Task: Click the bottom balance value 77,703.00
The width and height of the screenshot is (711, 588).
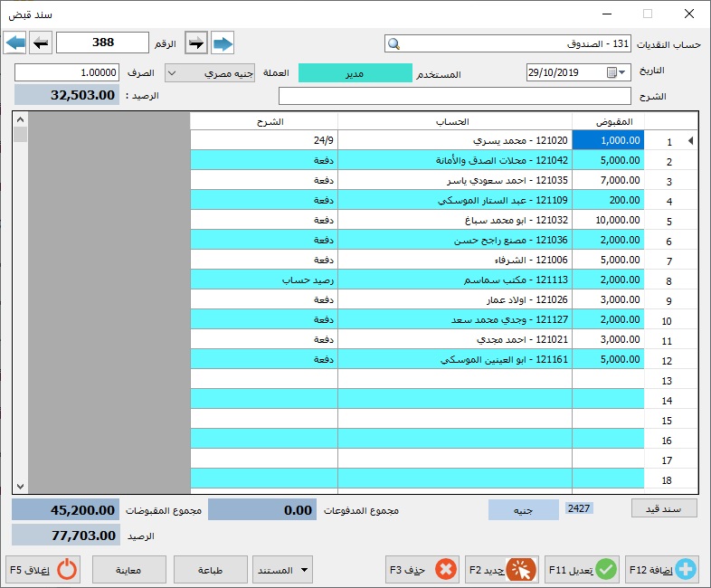Action: (66, 536)
